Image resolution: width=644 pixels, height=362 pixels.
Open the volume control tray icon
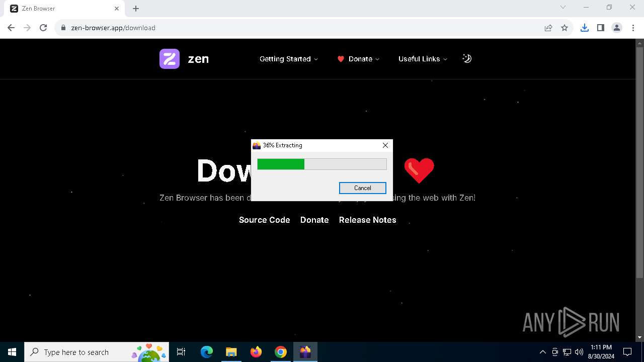(579, 352)
